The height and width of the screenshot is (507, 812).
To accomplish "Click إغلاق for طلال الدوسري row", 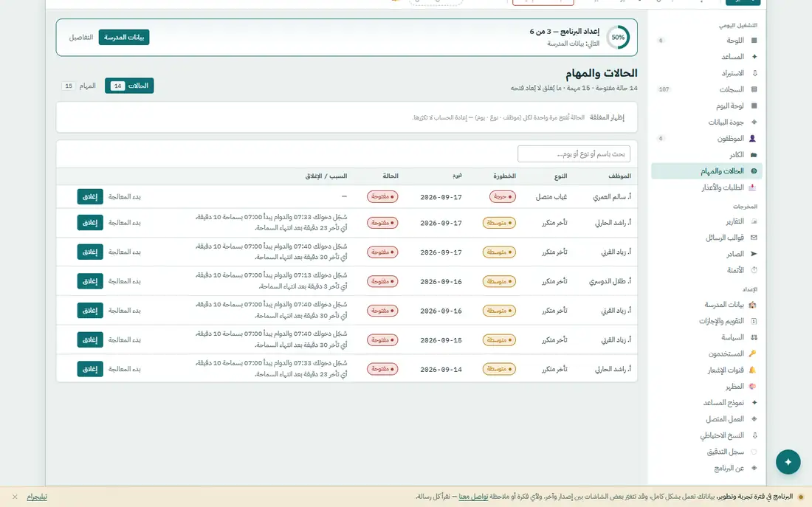I will [90, 281].
